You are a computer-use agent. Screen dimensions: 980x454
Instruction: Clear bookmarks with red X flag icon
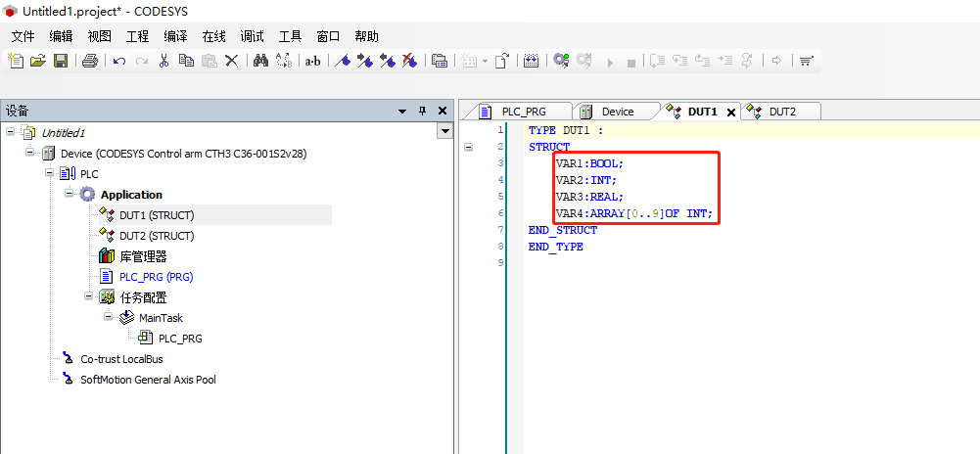409,61
